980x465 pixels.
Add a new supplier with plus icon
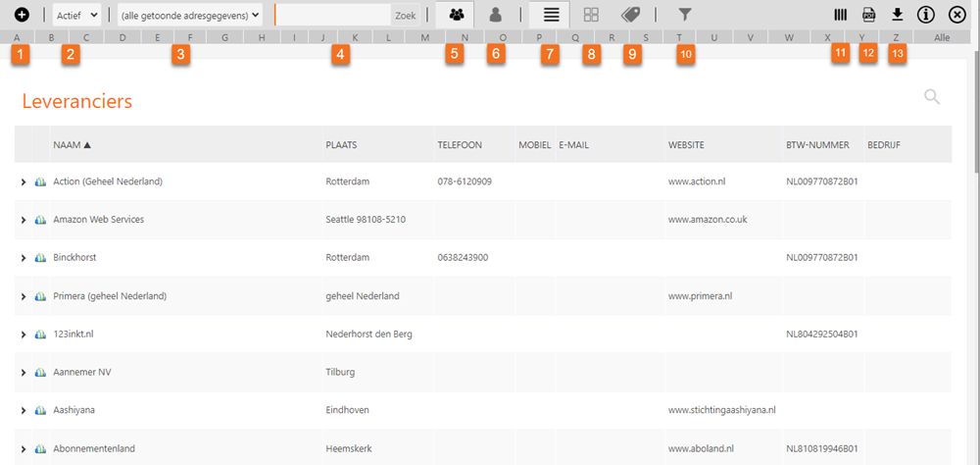[x=22, y=15]
